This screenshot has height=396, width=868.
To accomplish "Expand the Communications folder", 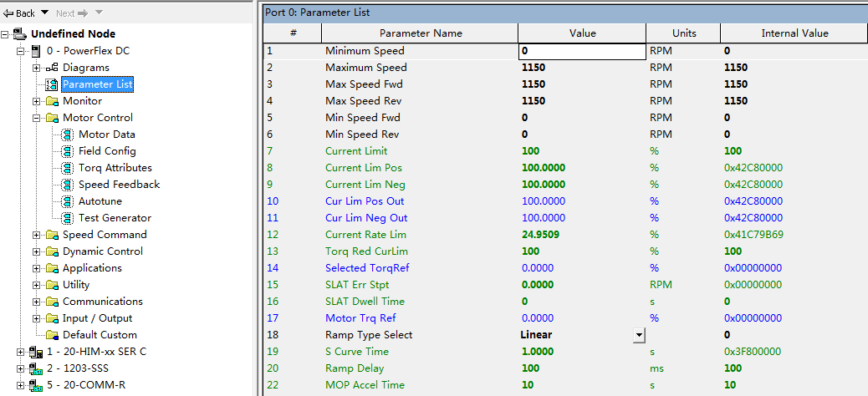I will coord(37,302).
